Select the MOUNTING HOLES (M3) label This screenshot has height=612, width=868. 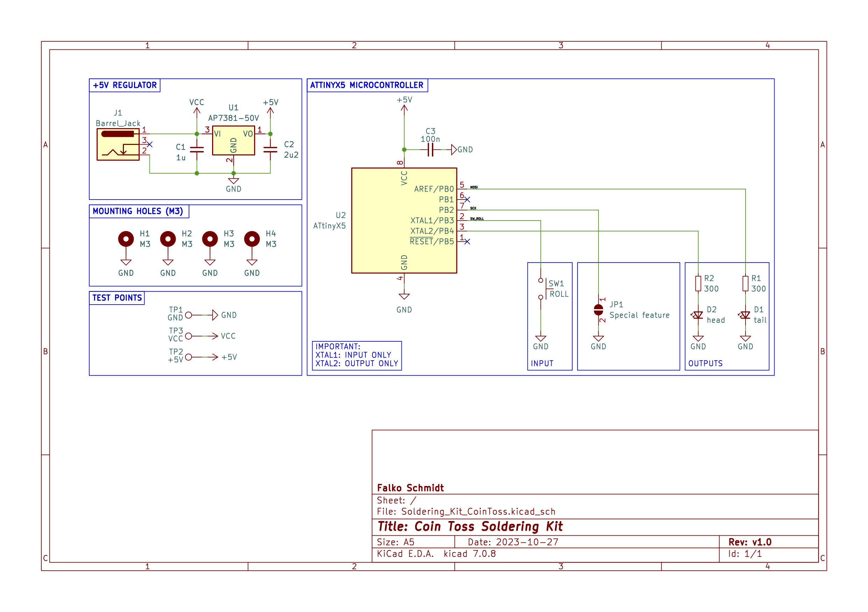pyautogui.click(x=138, y=211)
